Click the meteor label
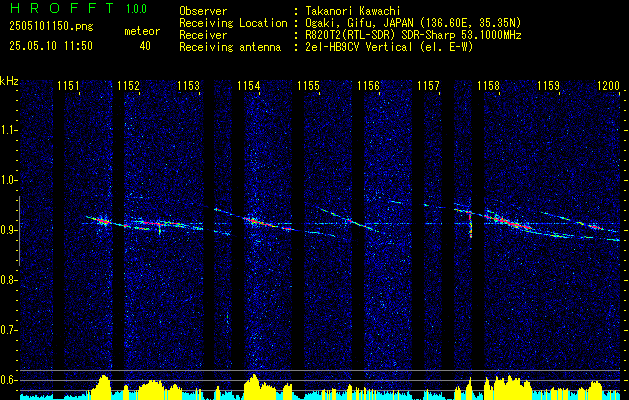Screen dimensions: 629x400 point(142,31)
